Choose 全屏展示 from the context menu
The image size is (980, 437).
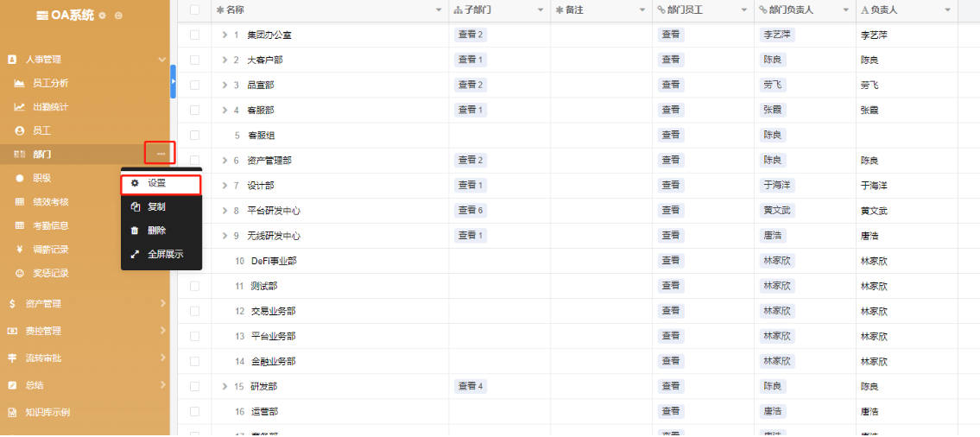[x=161, y=255]
